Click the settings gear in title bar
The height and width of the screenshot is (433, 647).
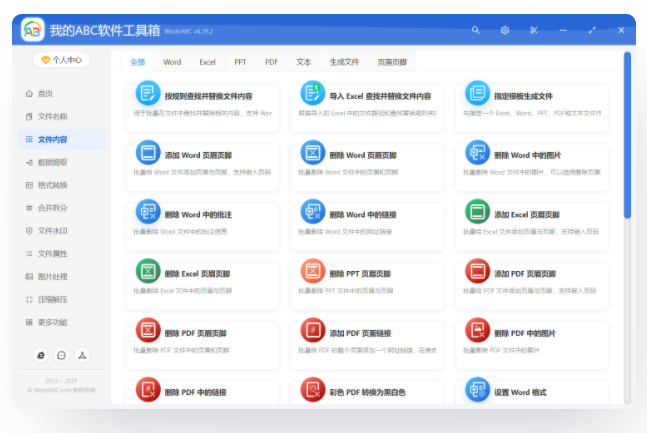coord(505,31)
